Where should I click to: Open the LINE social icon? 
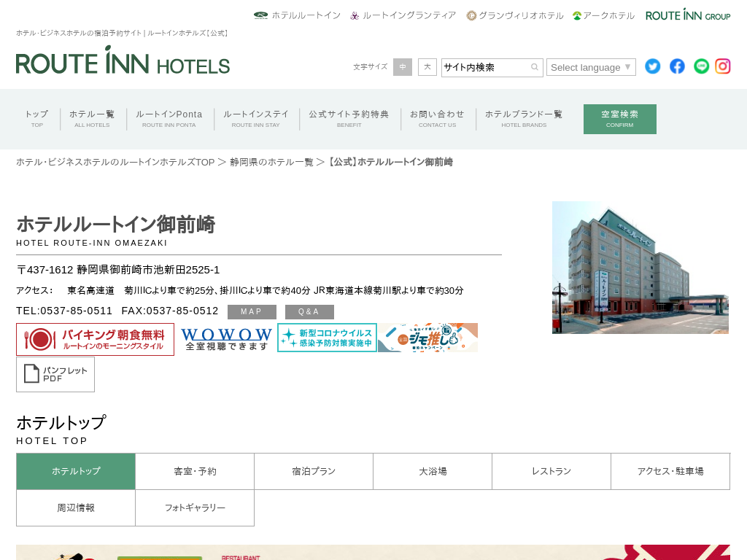701,66
